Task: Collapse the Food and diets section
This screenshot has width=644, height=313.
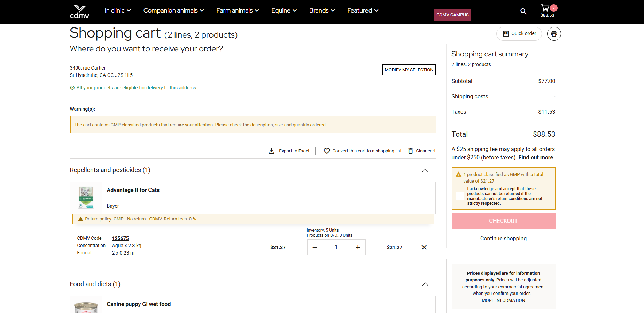Action: click(x=425, y=284)
